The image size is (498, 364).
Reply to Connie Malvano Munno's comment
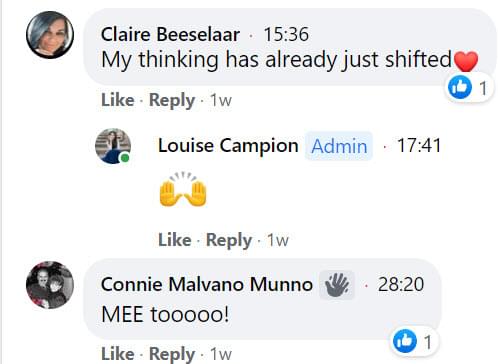coord(172,354)
